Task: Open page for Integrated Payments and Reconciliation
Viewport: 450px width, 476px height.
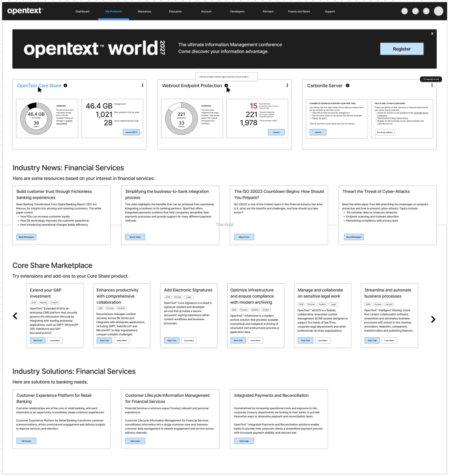Action: pyautogui.click(x=244, y=441)
